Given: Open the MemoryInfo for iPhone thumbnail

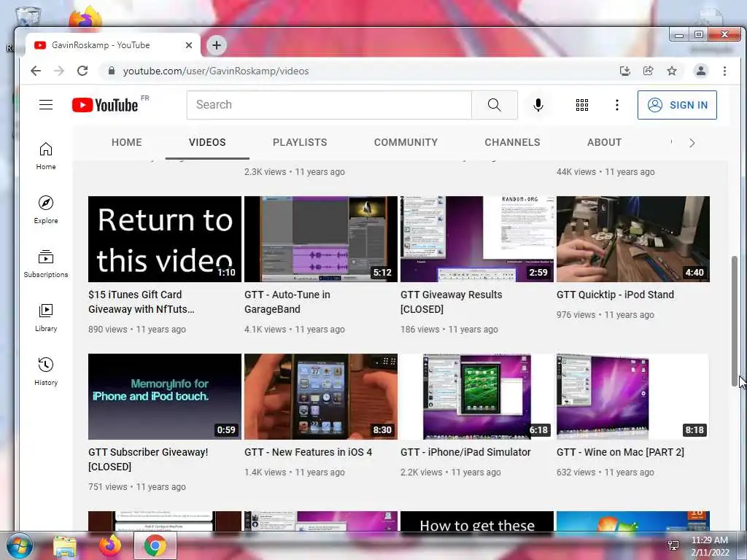Looking at the screenshot, I should (165, 396).
